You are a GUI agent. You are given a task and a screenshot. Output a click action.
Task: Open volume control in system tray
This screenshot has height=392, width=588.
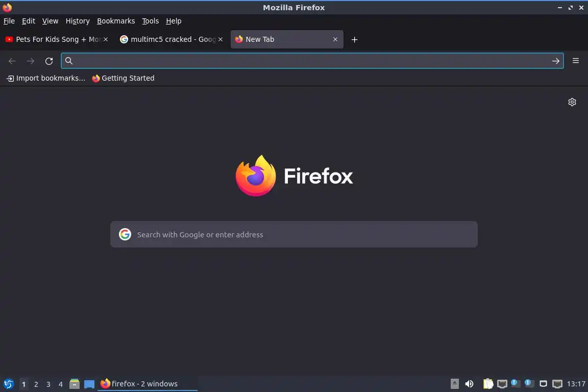click(x=469, y=384)
